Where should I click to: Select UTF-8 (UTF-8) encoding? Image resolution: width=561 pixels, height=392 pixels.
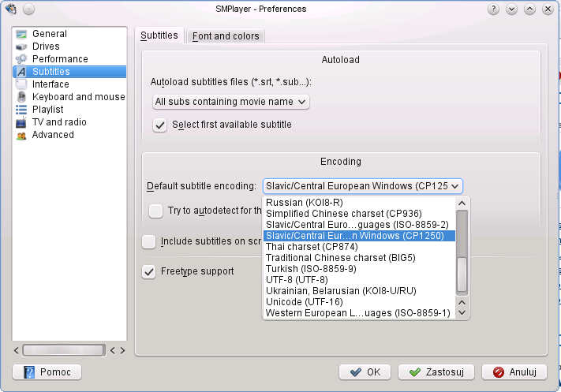359,280
